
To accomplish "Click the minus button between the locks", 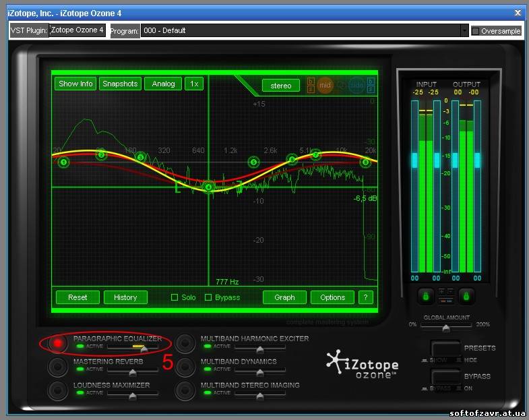I will 450,291.
